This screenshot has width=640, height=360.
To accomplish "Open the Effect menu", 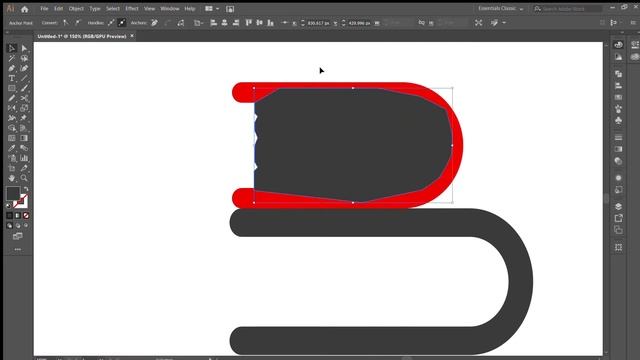I will click(131, 9).
